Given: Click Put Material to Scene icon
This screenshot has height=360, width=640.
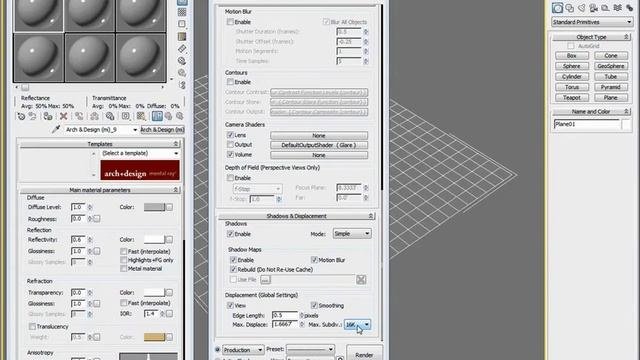Looking at the screenshot, I should pos(32,116).
